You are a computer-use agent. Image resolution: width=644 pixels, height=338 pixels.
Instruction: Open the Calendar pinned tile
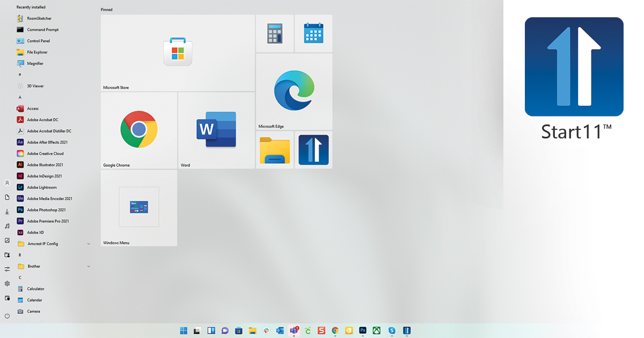coord(313,33)
